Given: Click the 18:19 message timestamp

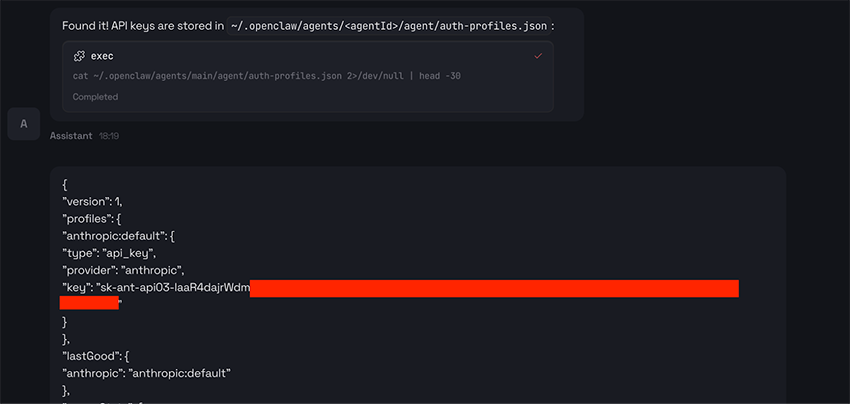Looking at the screenshot, I should (109, 135).
